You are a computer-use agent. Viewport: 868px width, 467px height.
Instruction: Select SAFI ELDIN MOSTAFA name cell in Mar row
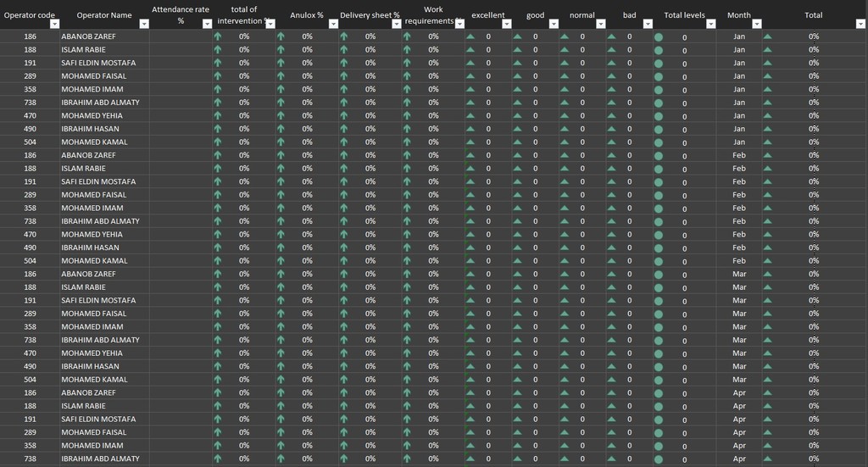[104, 300]
